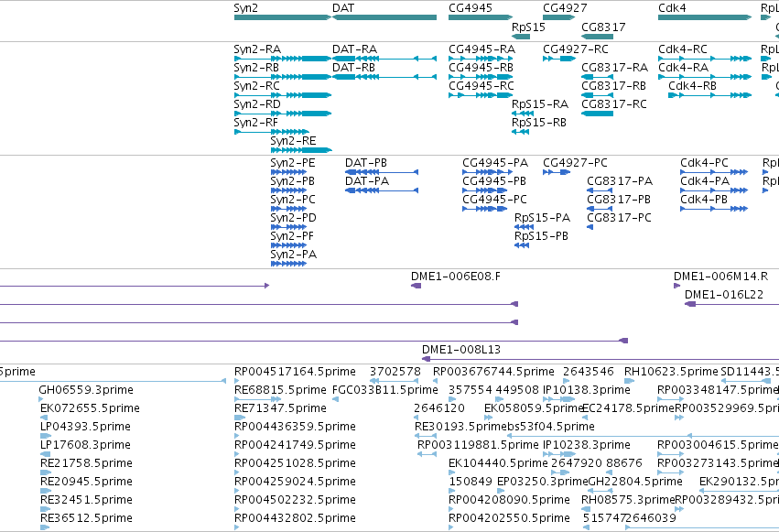Select protein DAT-PB
Screen dimensions: 779x532
pyautogui.click(x=382, y=172)
